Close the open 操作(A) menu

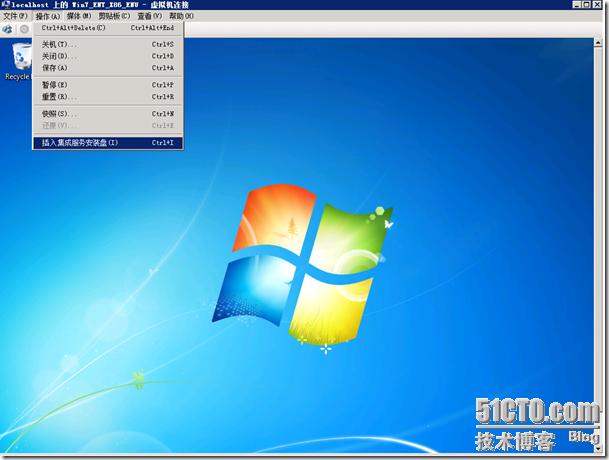click(48, 16)
